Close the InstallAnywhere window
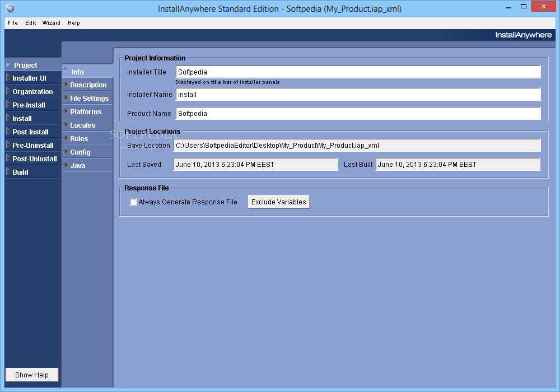The width and height of the screenshot is (560, 392). point(544,6)
